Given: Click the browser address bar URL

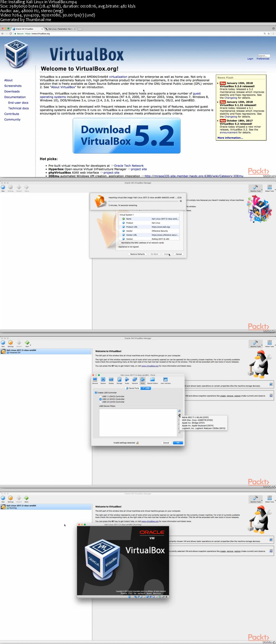Looking at the screenshot, I should [x=37, y=34].
